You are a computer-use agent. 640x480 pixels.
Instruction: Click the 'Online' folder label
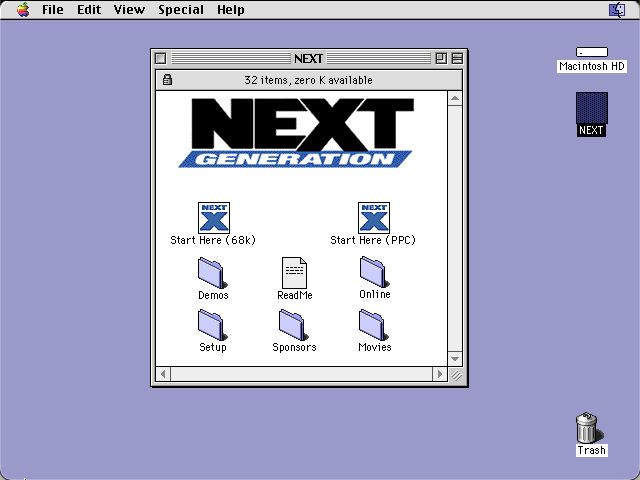(x=375, y=294)
